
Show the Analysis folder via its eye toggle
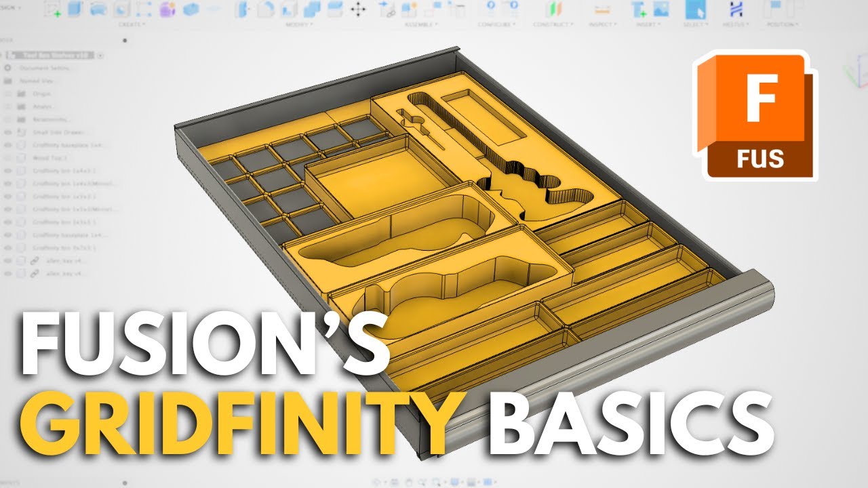pyautogui.click(x=7, y=107)
